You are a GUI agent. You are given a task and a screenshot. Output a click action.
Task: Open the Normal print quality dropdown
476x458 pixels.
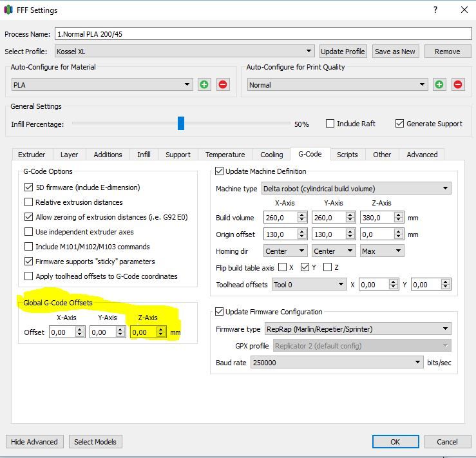click(x=338, y=84)
